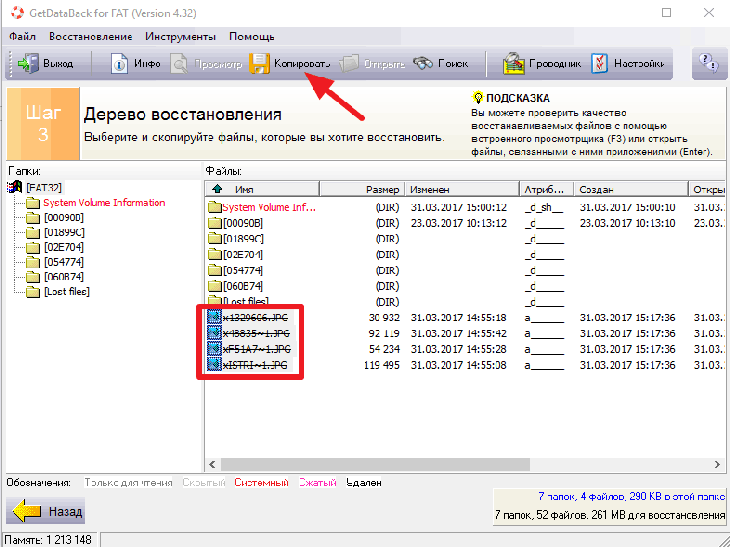
Task: Go back with the Назад button
Action: tap(46, 511)
